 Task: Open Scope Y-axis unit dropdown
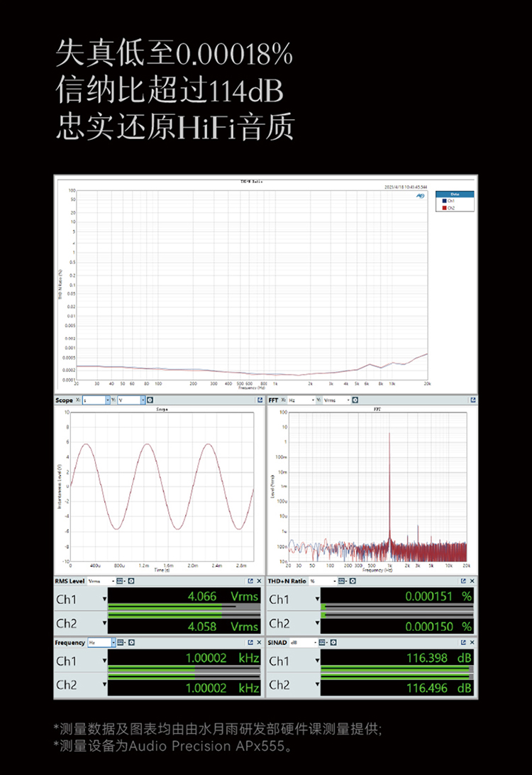[x=142, y=400]
